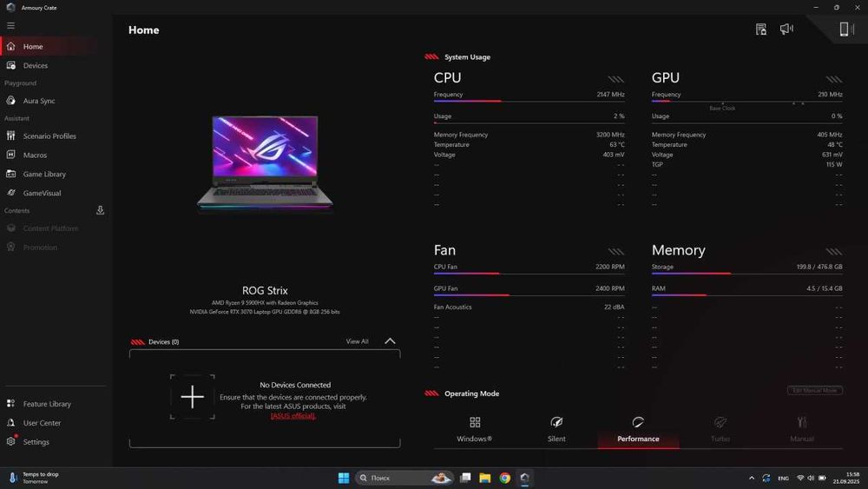Select Windows operating mode
The height and width of the screenshot is (489, 868).
coord(475,430)
